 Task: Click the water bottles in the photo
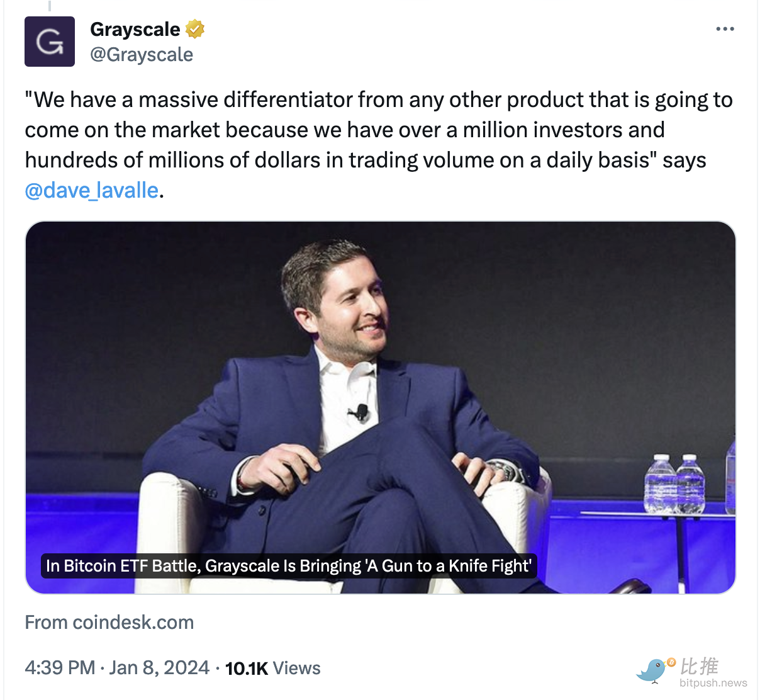coord(674,483)
